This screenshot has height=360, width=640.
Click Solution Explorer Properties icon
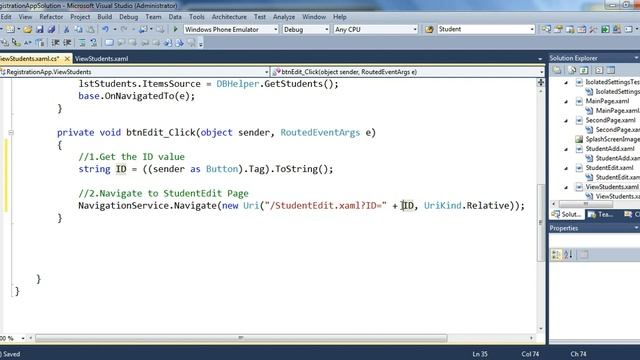point(556,70)
